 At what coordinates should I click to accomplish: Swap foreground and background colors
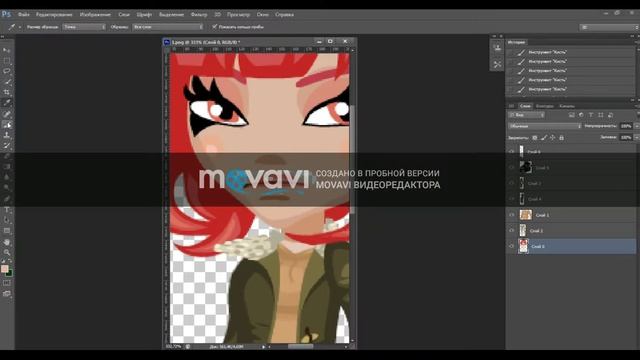point(10,261)
